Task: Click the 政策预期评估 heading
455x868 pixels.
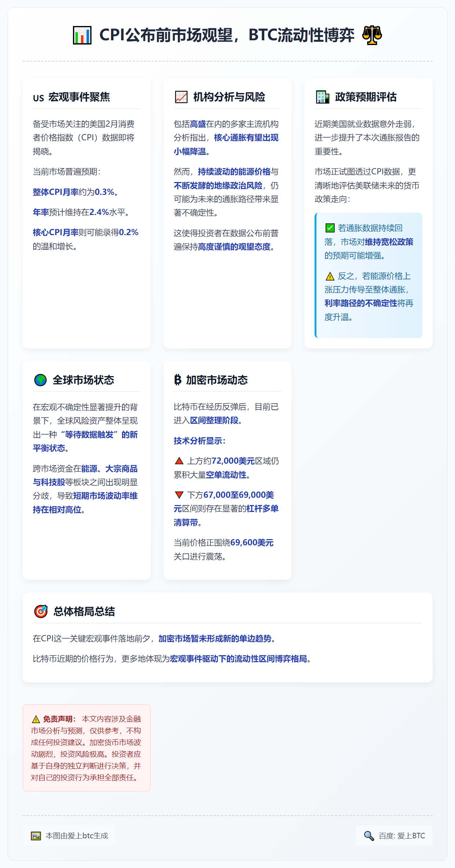Action: point(366,97)
